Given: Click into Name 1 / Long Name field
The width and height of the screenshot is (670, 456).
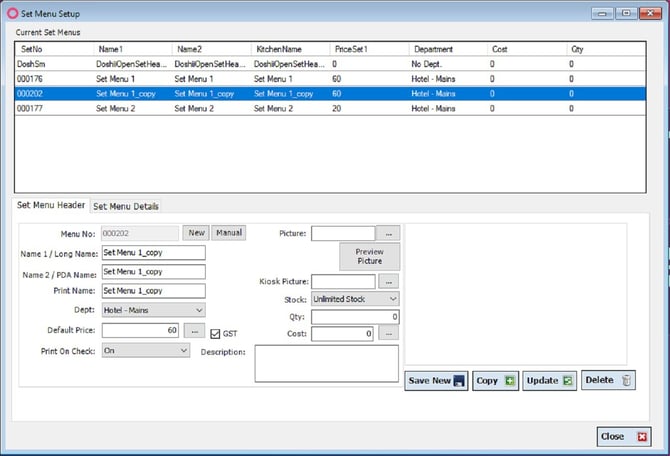Looking at the screenshot, I should coord(153,253).
